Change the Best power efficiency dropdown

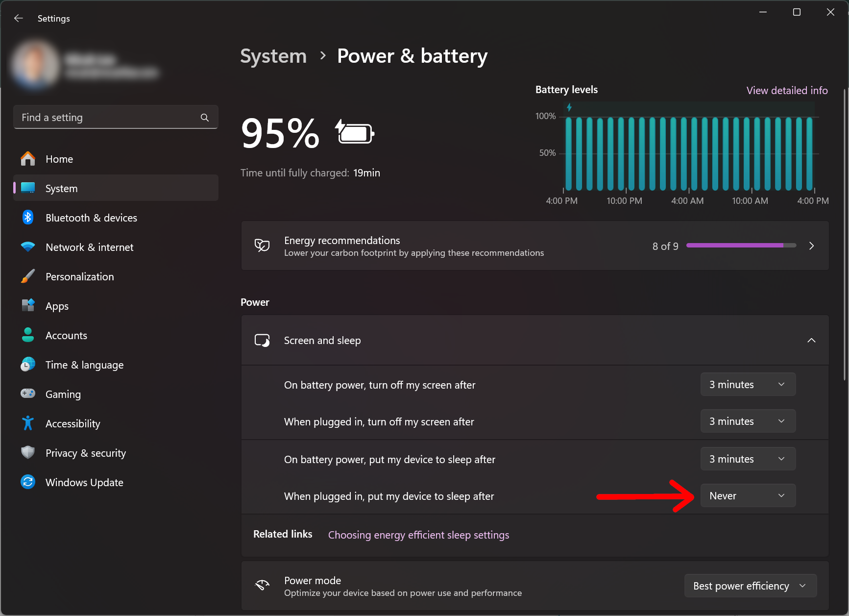coord(750,586)
